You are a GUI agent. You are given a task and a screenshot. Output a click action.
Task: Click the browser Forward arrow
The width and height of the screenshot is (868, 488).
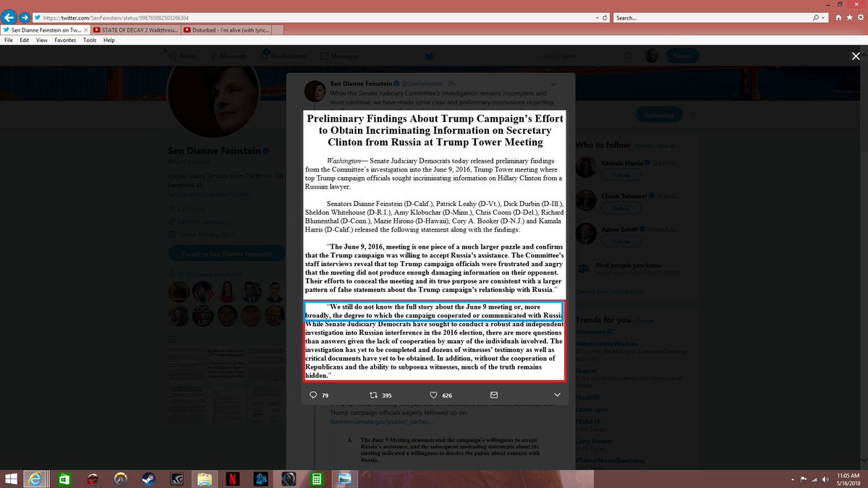click(24, 16)
